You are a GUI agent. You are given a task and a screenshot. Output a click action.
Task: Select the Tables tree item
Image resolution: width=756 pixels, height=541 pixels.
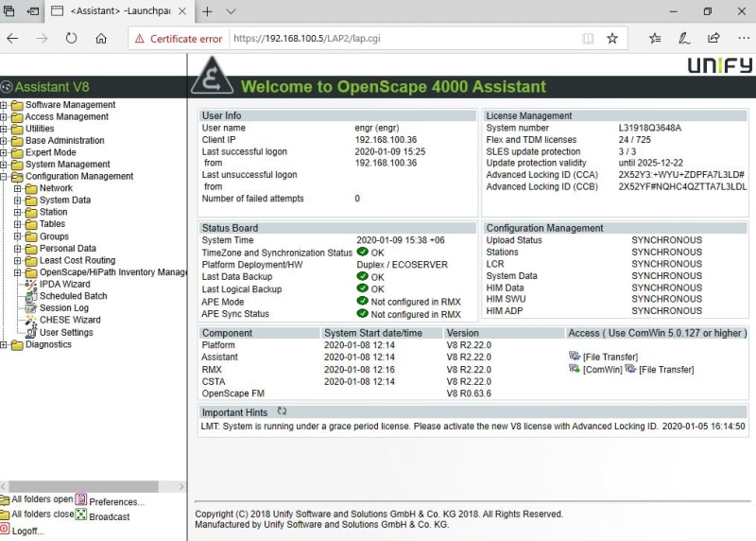point(52,224)
